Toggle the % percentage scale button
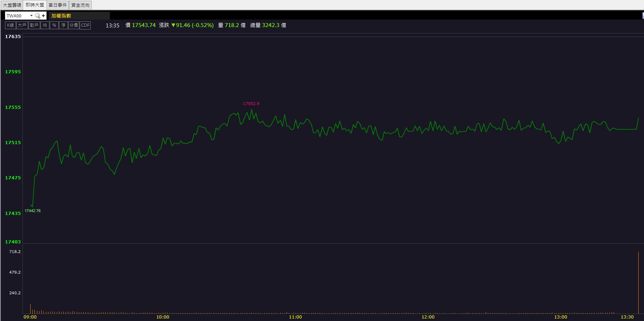Viewport: 644px width, 321px height. 54,25
